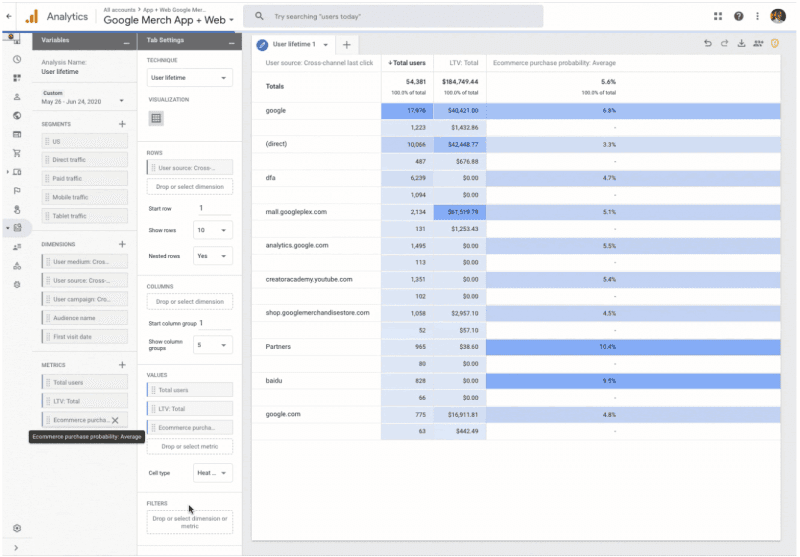Select the First visit date dimension chip
800x557 pixels.
click(85, 337)
